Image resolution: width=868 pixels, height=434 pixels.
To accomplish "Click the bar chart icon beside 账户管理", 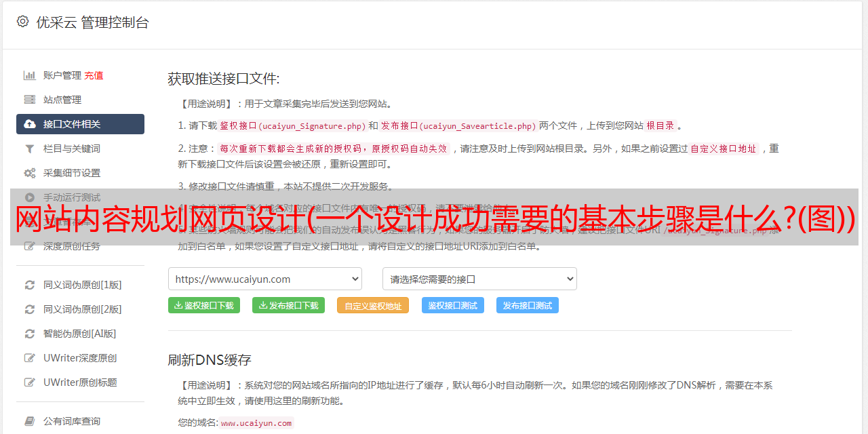I will [30, 75].
